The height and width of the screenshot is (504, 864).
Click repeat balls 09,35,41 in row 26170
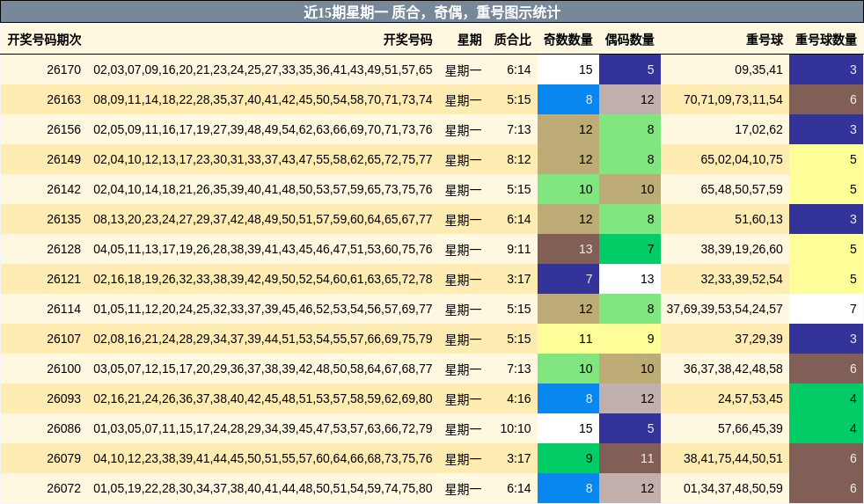(x=758, y=70)
